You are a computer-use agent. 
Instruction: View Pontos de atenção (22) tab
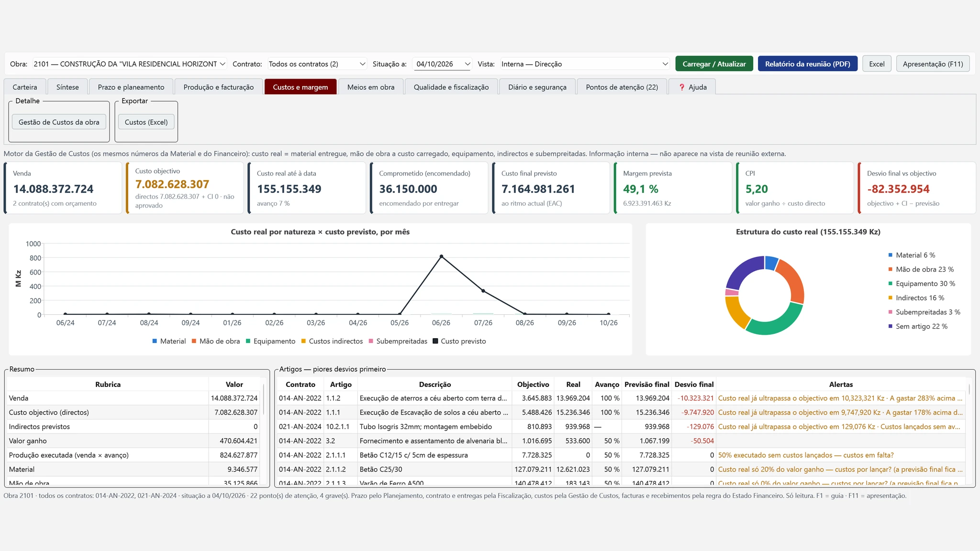pyautogui.click(x=622, y=87)
